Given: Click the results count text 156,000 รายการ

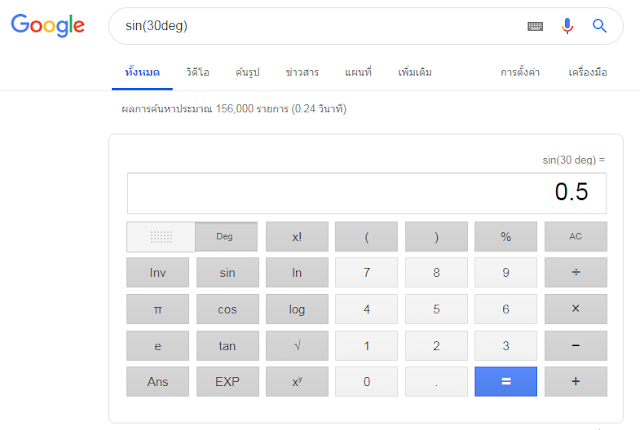Looking at the screenshot, I should click(x=252, y=109).
